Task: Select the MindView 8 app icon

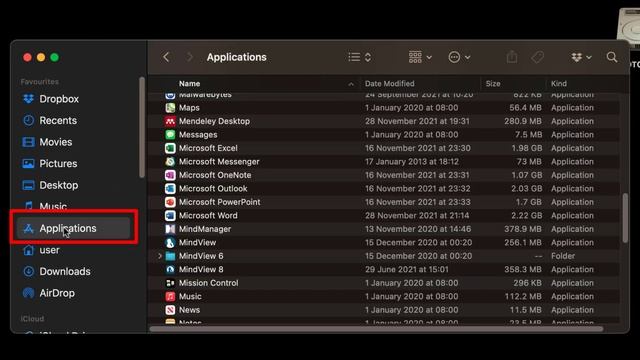Action: coord(170,269)
